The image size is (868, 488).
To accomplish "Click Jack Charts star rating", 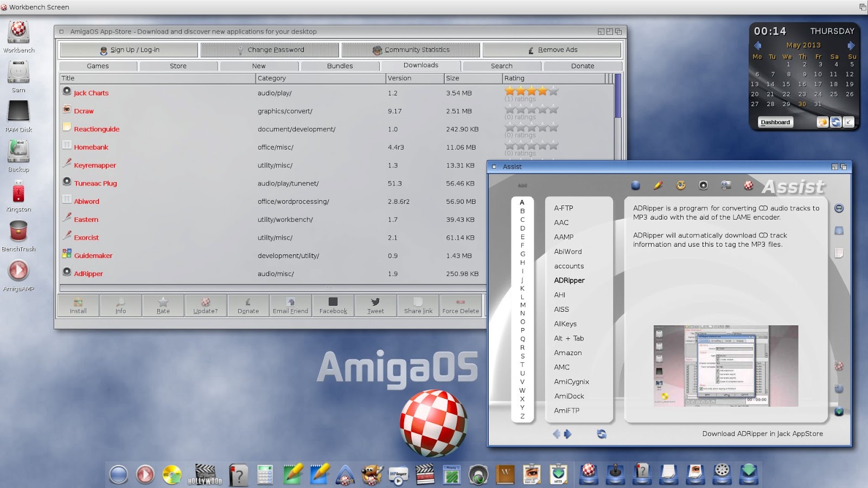I will 532,91.
